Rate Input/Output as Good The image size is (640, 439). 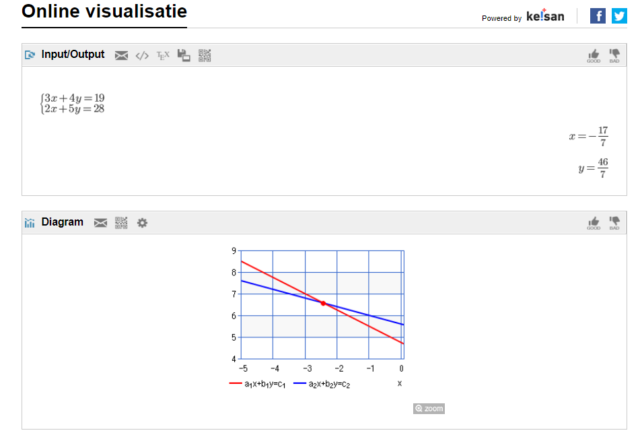pyautogui.click(x=594, y=56)
